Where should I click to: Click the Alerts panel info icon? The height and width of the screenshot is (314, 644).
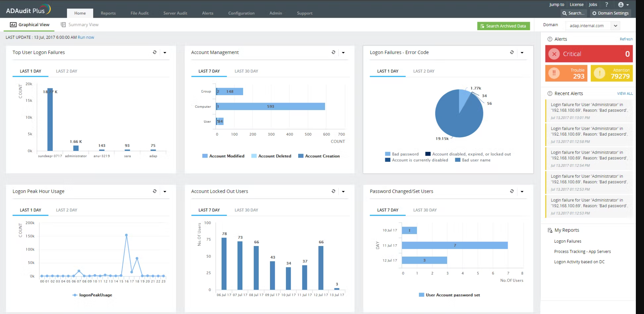click(x=550, y=39)
